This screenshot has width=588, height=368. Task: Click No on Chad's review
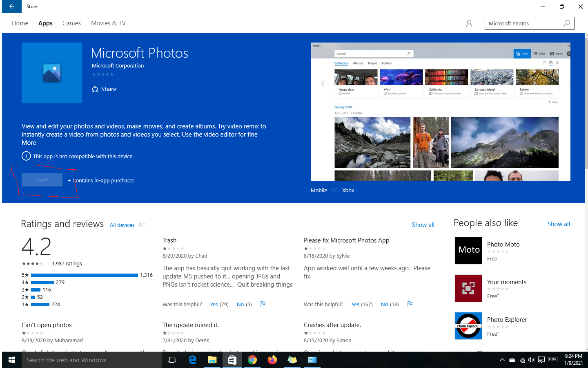coord(244,304)
